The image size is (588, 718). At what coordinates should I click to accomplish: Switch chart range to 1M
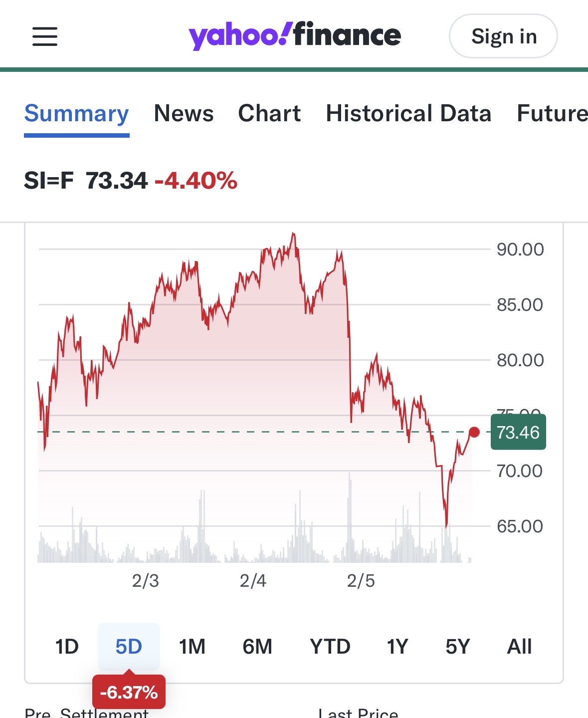tap(192, 647)
